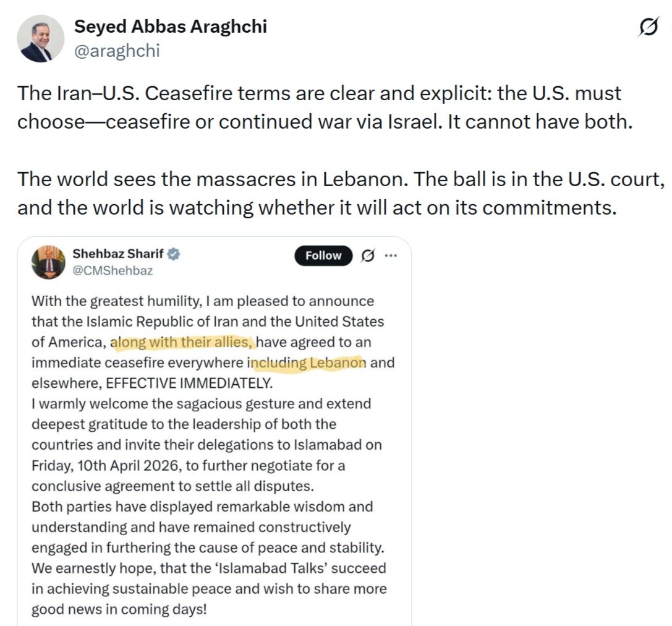Open the three-dot more menu on quoted tweet

coord(391,255)
